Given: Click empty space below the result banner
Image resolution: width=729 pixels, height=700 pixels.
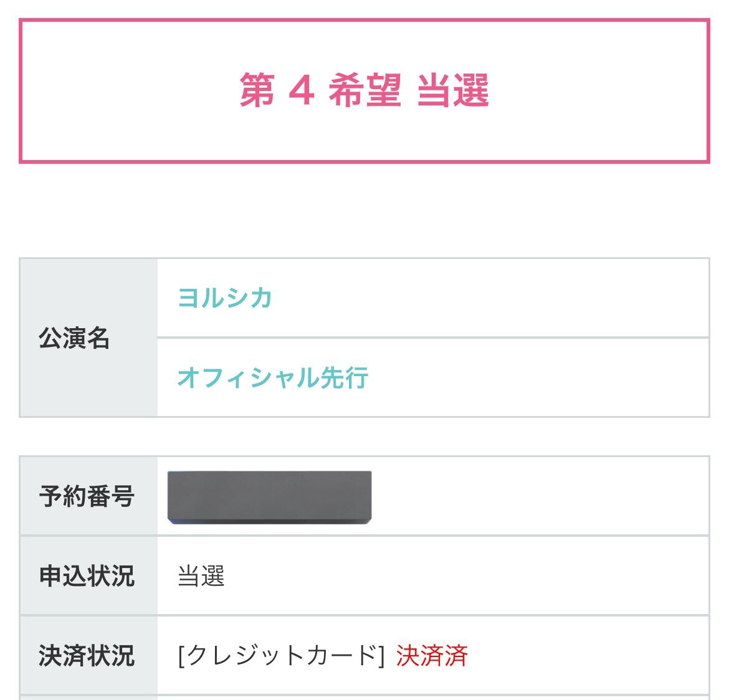Looking at the screenshot, I should pos(364,209).
